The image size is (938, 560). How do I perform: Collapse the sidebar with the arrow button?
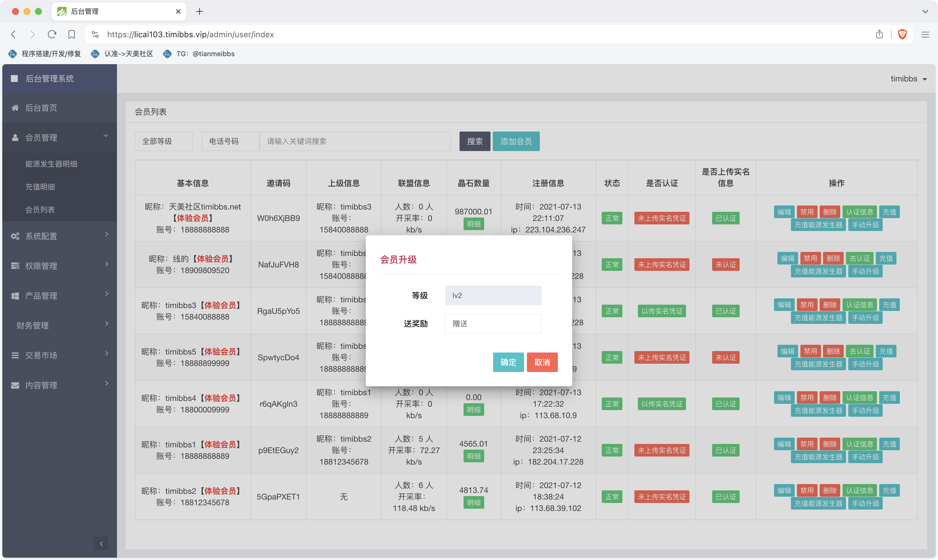point(101,543)
